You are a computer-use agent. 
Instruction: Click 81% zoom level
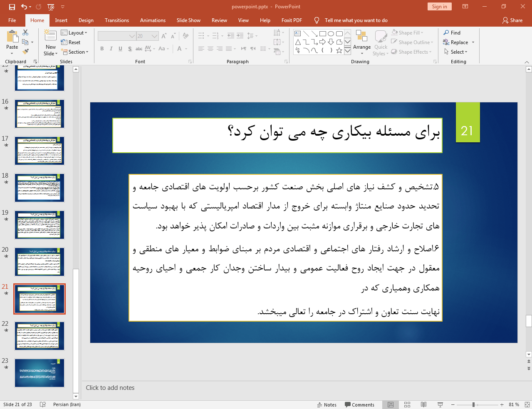click(514, 404)
